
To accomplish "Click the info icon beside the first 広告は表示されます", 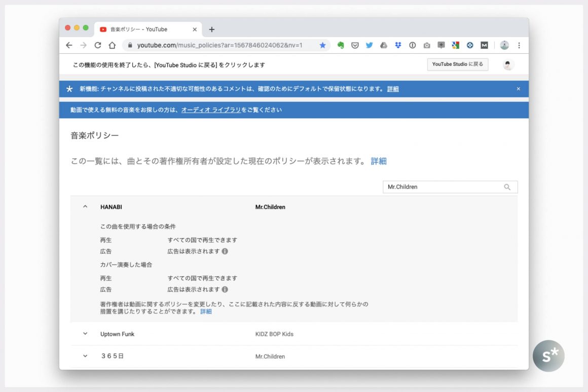I will (225, 251).
